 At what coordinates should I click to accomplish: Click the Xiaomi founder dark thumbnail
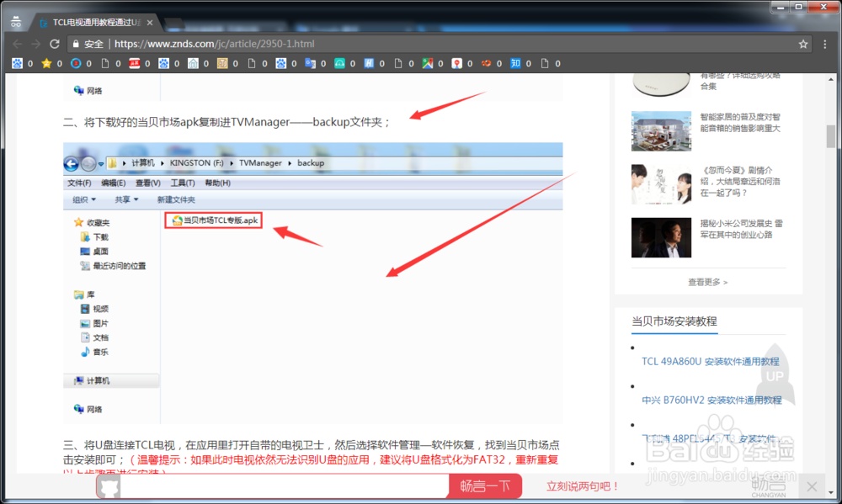point(661,237)
